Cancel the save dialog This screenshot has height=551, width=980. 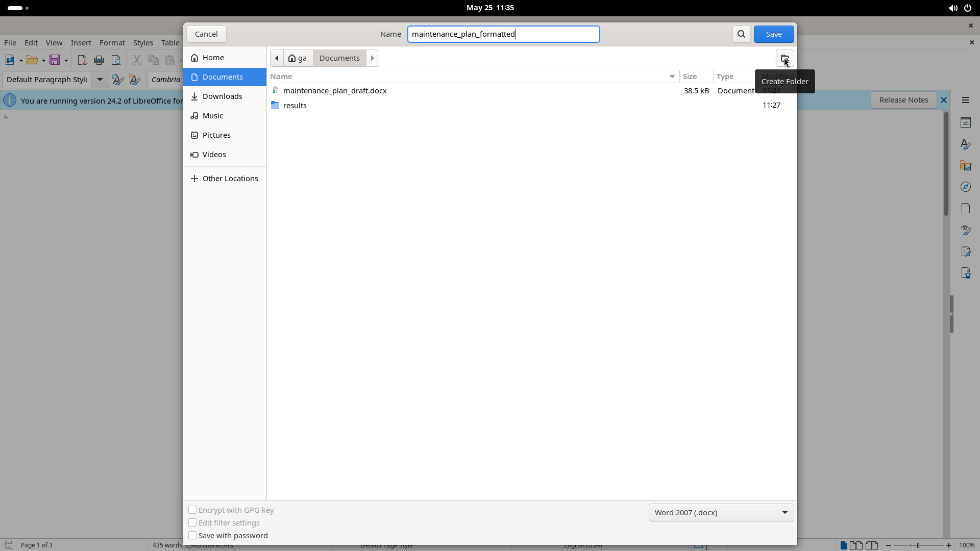pos(206,34)
